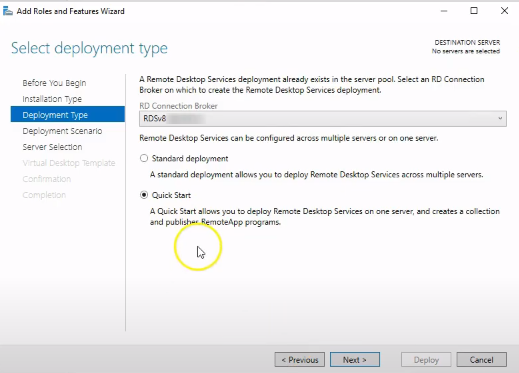519x373 pixels.
Task: Close the wizard window
Action: click(504, 11)
